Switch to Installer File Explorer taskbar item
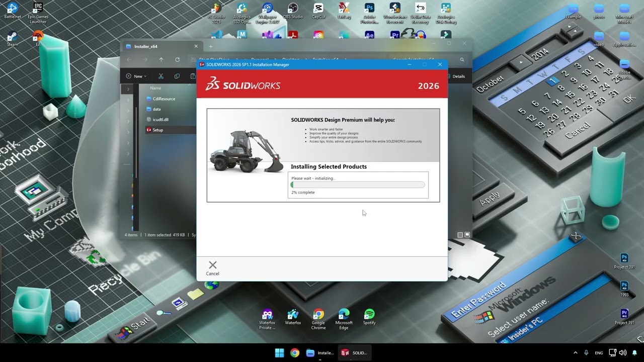 [320, 352]
